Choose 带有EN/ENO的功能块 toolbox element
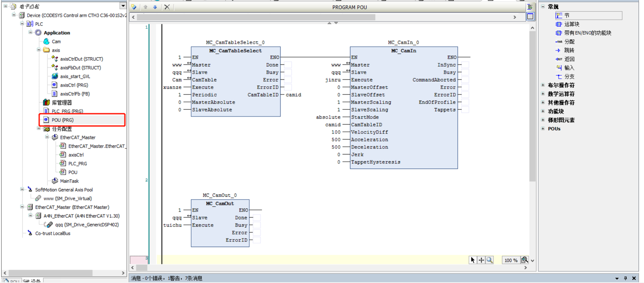644x283 pixels. click(583, 33)
